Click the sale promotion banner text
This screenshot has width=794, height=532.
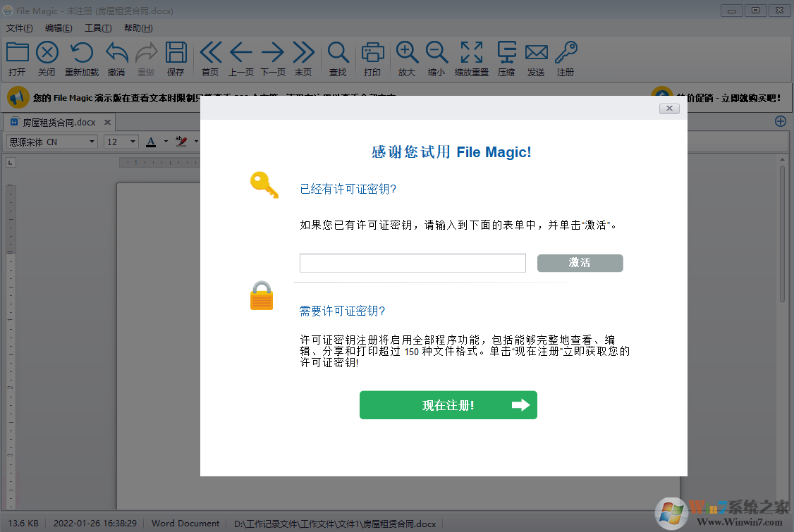tap(728, 98)
